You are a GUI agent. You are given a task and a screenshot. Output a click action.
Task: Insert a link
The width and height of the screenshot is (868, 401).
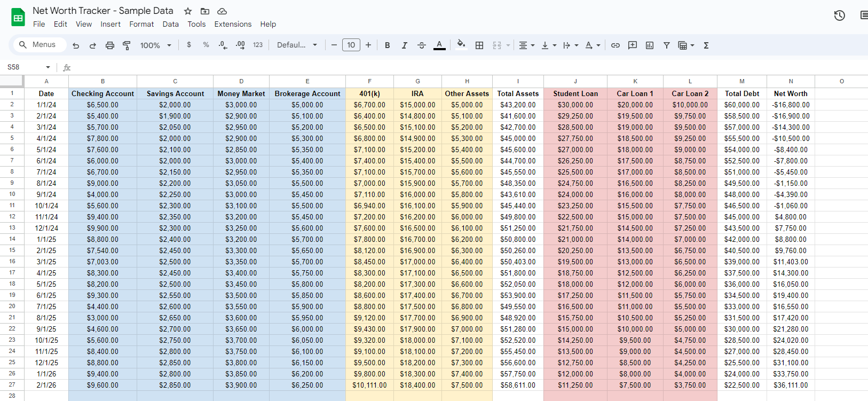pyautogui.click(x=616, y=45)
